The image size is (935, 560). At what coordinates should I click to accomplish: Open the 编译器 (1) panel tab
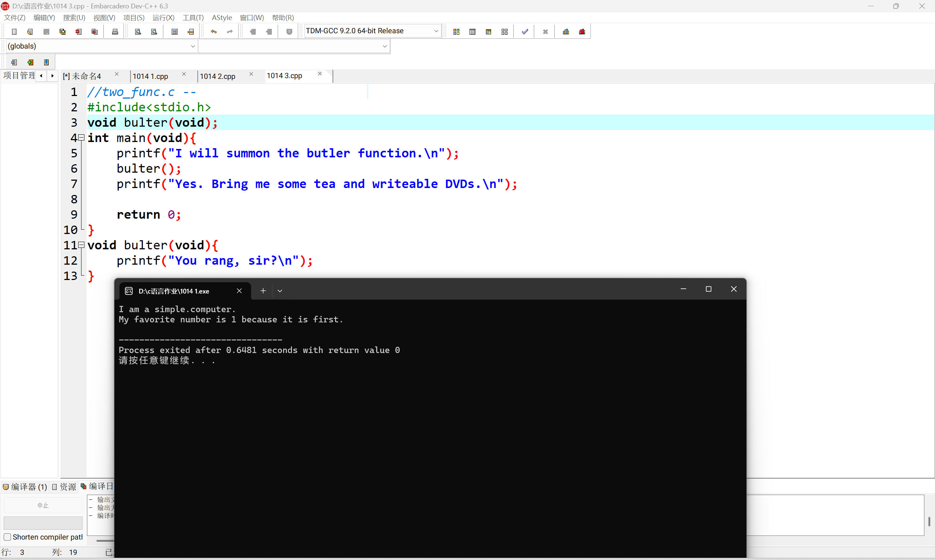pyautogui.click(x=25, y=487)
